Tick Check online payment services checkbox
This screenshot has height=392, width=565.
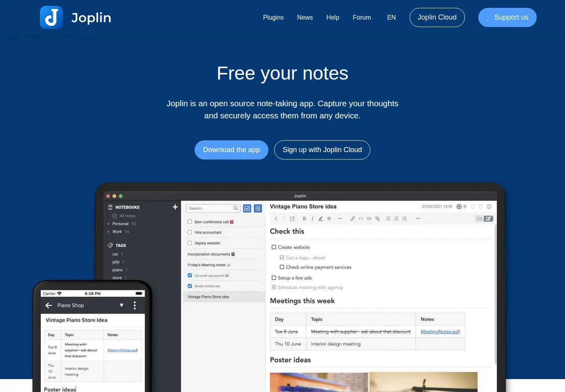[x=282, y=267]
